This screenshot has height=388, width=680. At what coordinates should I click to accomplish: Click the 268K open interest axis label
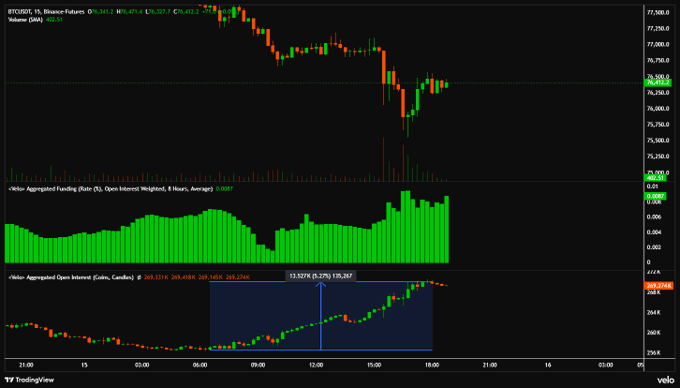pos(654,292)
